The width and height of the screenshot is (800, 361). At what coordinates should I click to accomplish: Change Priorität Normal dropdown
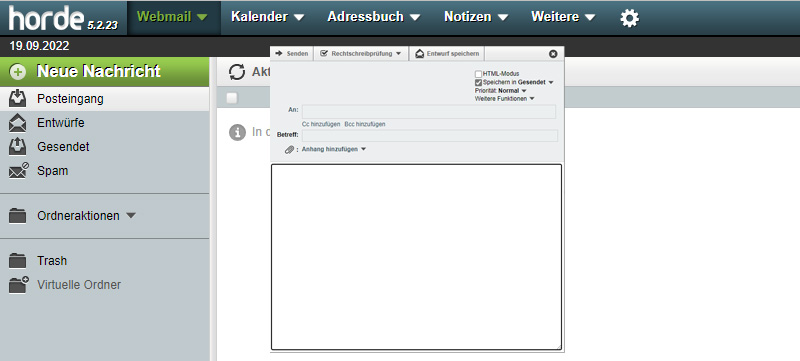tap(524, 91)
